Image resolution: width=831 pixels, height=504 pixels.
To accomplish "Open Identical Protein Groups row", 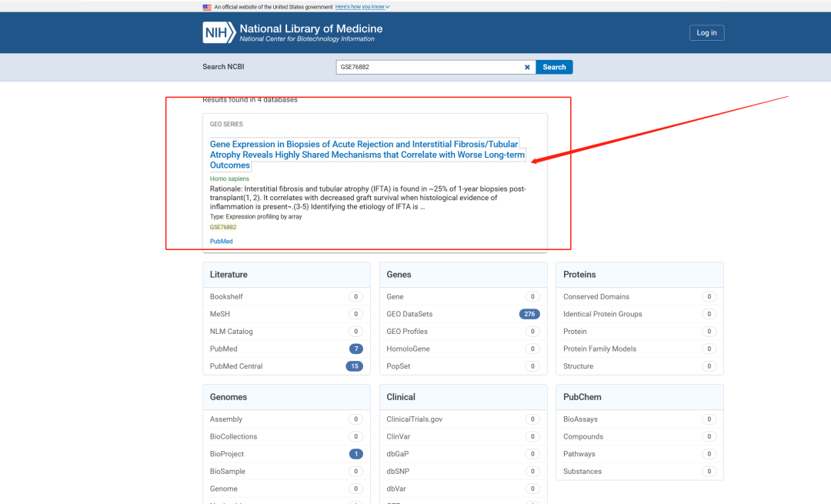I will coord(639,314).
